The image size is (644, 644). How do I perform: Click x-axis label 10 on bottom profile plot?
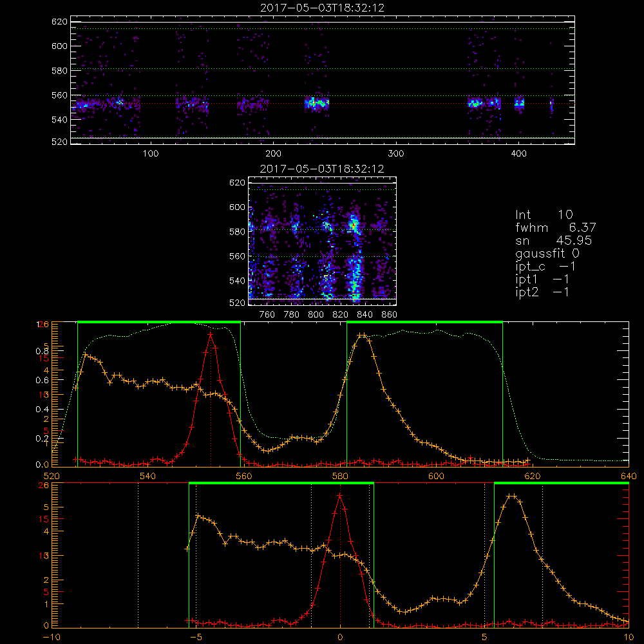(x=629, y=638)
